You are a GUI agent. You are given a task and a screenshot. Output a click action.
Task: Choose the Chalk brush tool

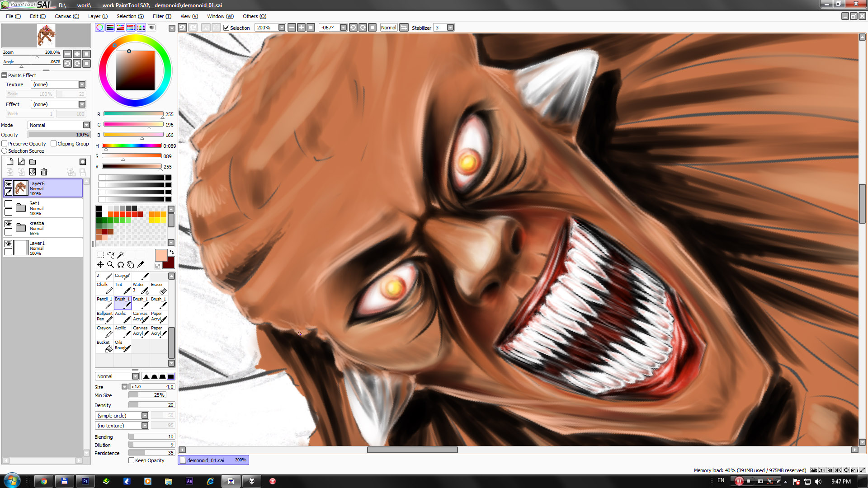(x=104, y=288)
